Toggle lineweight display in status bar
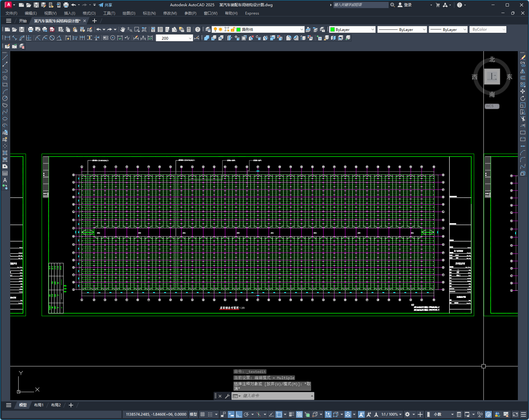This screenshot has height=420, width=529. pos(291,414)
